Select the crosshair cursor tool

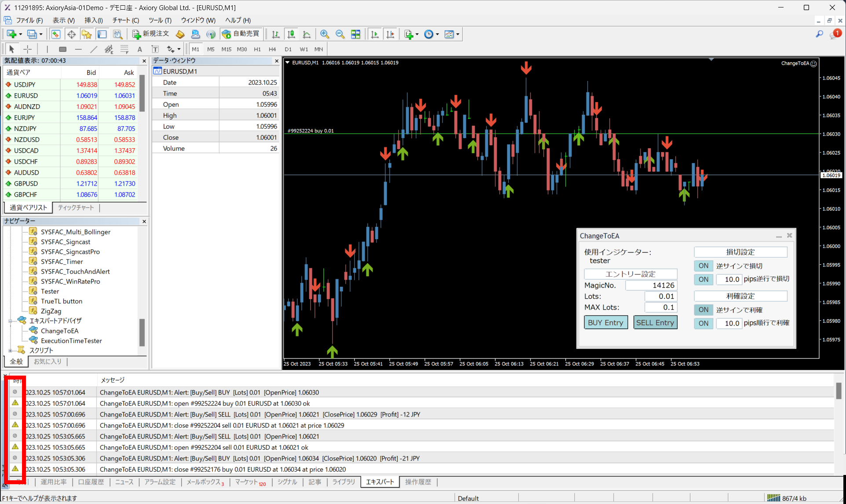click(27, 49)
